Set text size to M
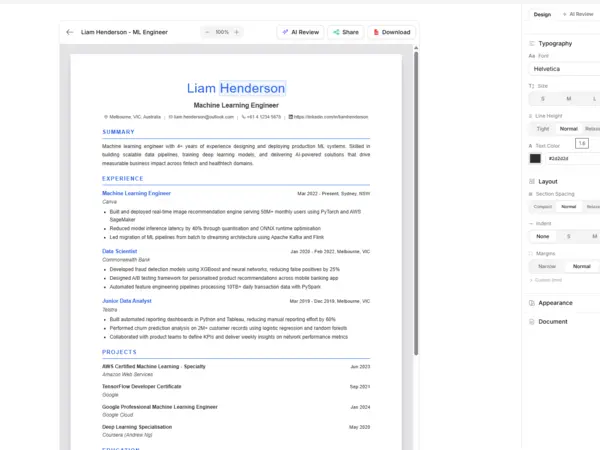Screen dimensions: 600x450 coord(569,99)
